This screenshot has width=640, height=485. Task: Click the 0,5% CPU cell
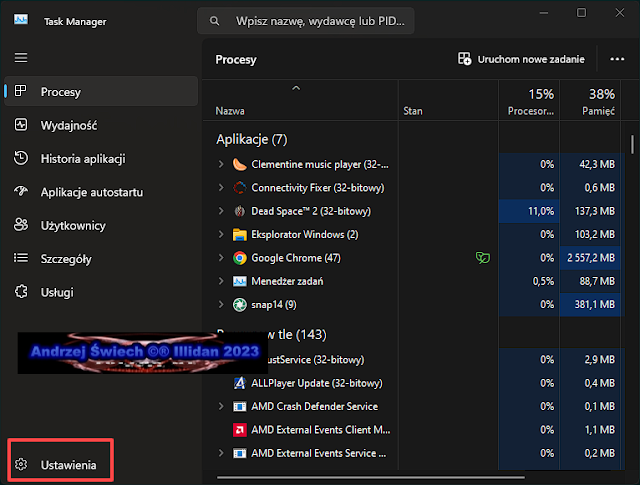529,281
